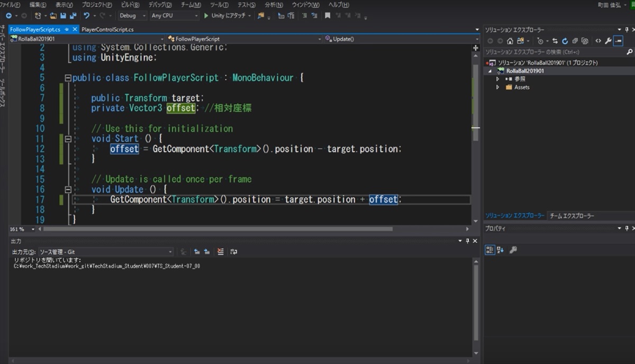Toggle word wrap in output panel
This screenshot has width=635, height=364.
click(x=233, y=252)
